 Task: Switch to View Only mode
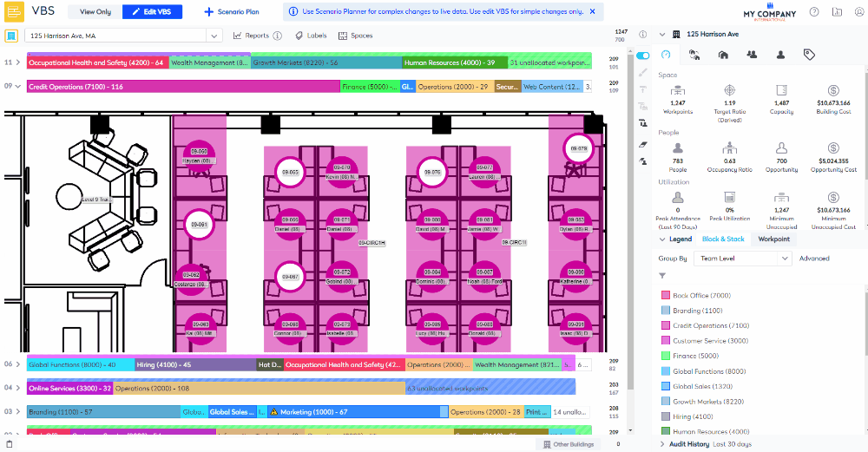tap(95, 12)
